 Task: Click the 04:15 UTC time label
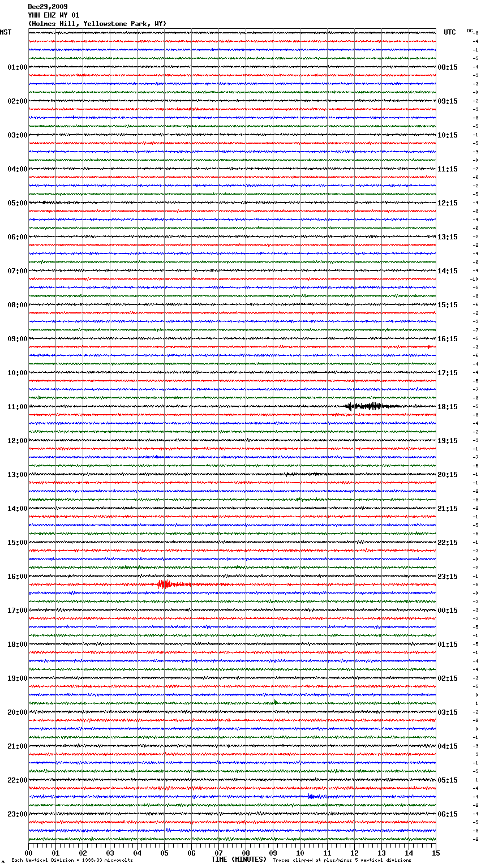tap(448, 746)
